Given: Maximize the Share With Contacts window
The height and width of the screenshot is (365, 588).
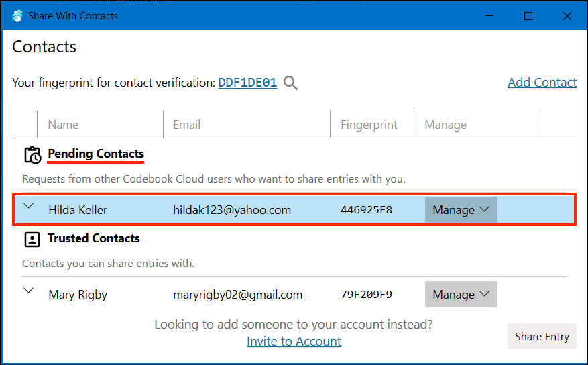Looking at the screenshot, I should [x=528, y=16].
